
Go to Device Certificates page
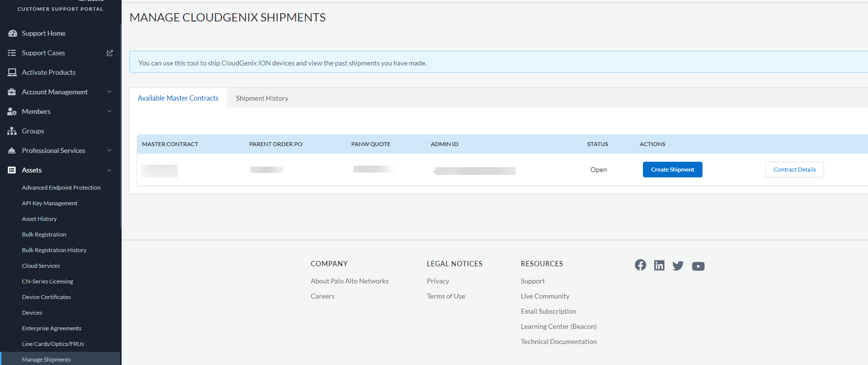tap(46, 297)
